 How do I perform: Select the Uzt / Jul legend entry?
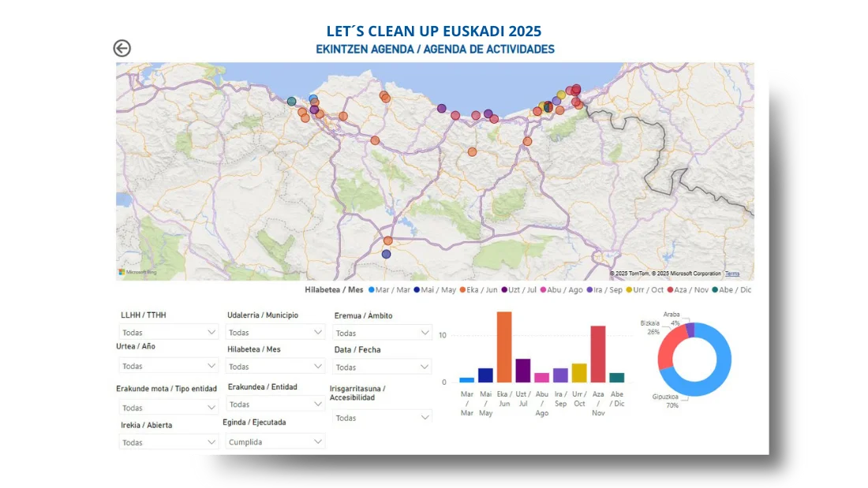pos(520,290)
